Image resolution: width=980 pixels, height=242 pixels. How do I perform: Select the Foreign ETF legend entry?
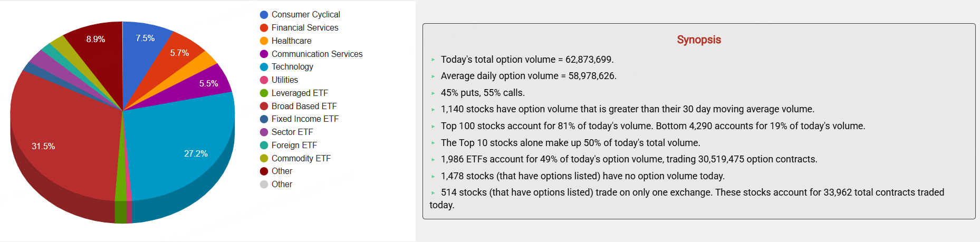click(x=294, y=145)
